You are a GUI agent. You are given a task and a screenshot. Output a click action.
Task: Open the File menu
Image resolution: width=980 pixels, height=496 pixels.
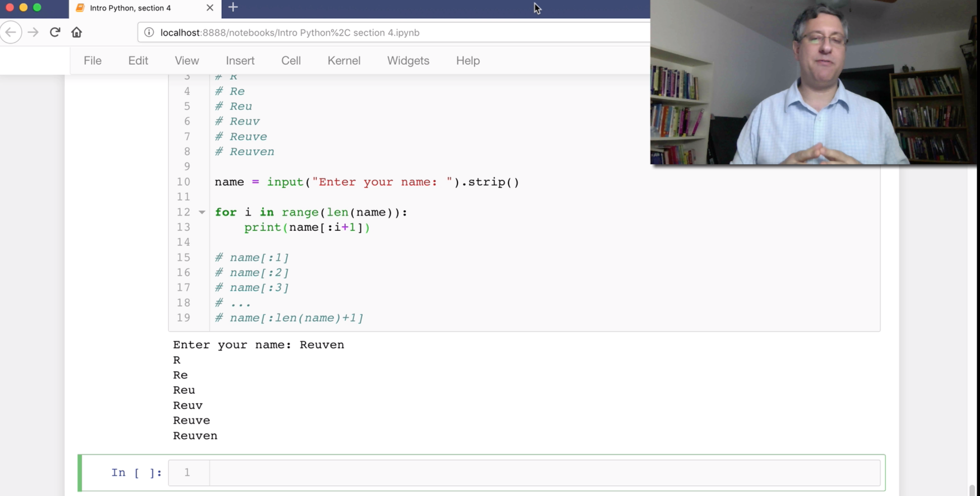93,60
